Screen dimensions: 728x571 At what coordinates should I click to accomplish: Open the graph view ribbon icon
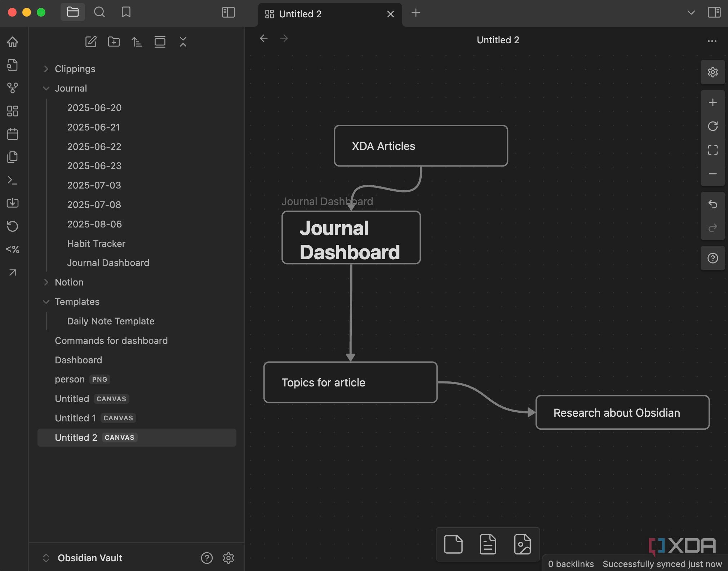13,88
